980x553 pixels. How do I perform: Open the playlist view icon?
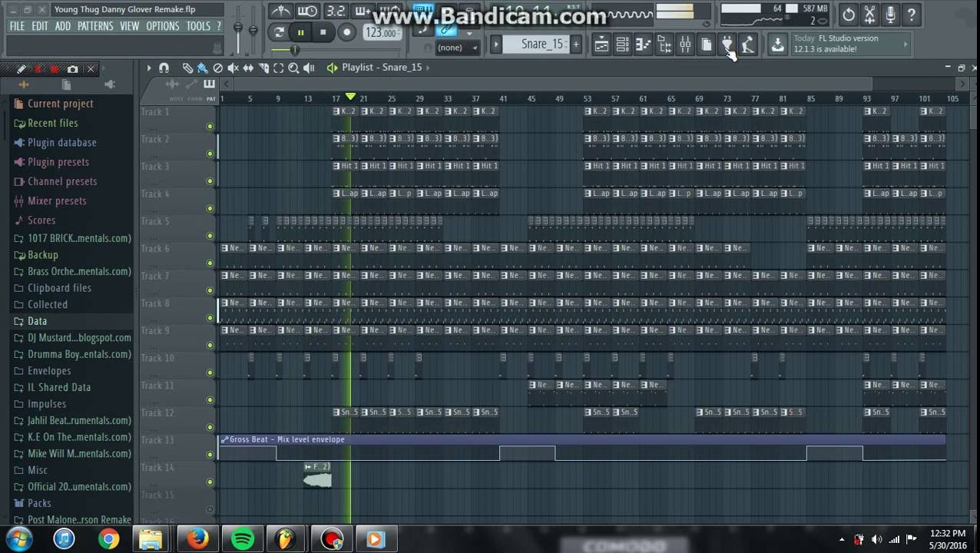click(601, 45)
